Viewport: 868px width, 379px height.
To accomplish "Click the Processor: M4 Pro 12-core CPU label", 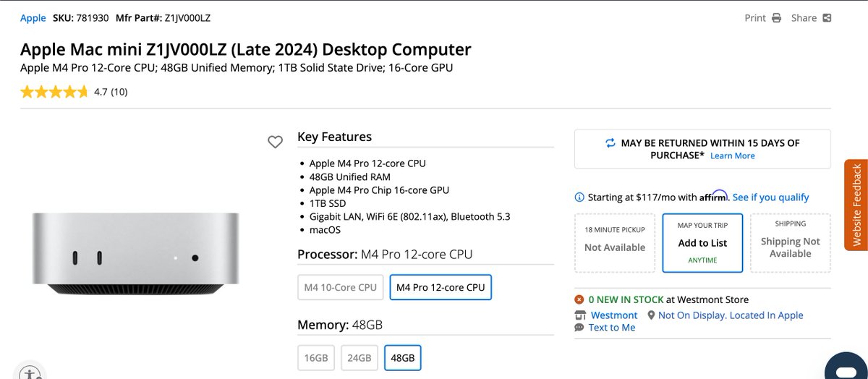I will pos(385,255).
